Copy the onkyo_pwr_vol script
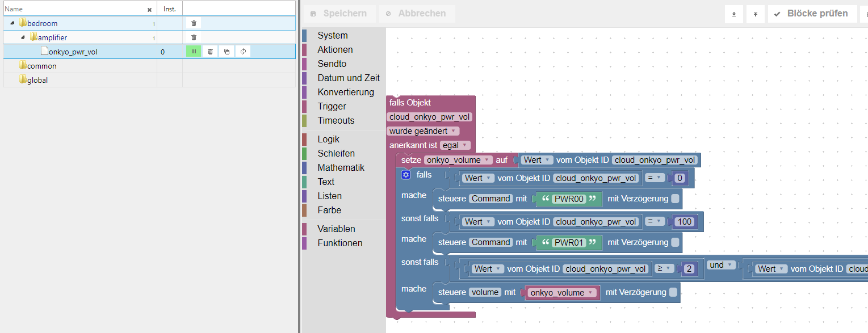This screenshot has width=868, height=333. [227, 52]
